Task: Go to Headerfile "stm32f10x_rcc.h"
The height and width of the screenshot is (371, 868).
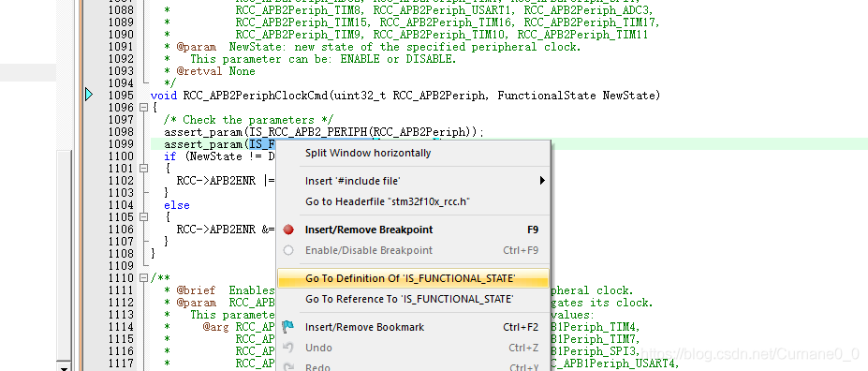Action: click(x=413, y=201)
